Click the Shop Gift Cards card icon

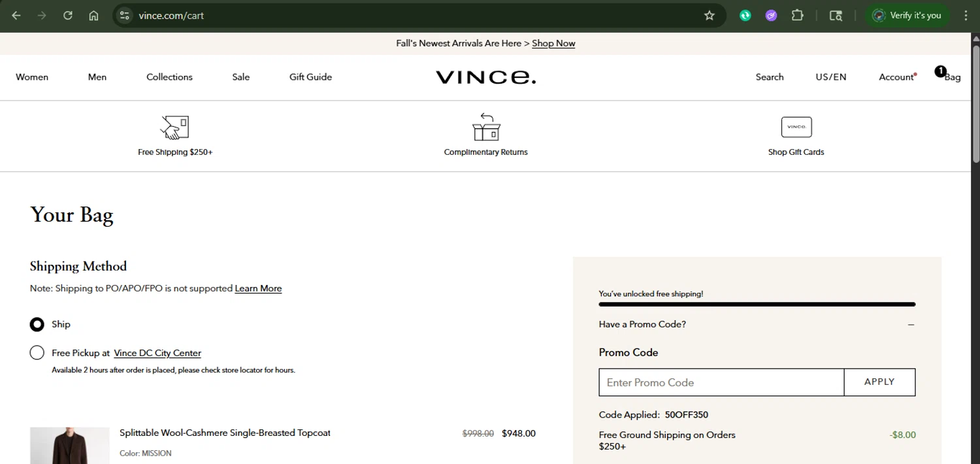(796, 127)
